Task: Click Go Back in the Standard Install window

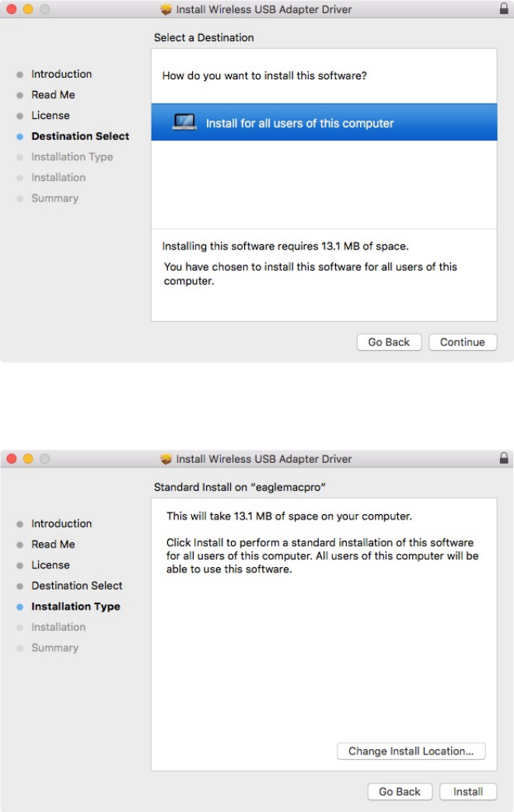Action: click(x=400, y=792)
